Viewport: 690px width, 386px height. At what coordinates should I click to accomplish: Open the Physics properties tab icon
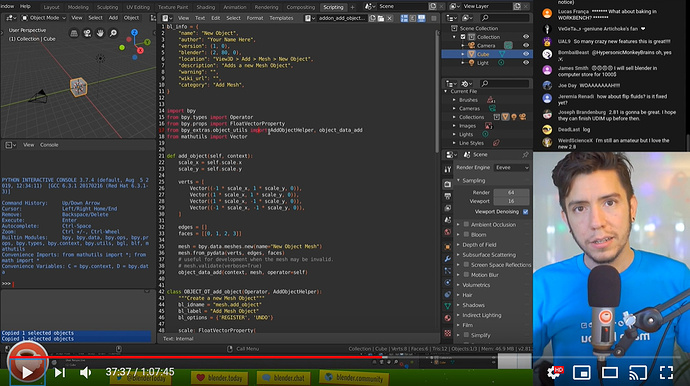tap(448, 283)
